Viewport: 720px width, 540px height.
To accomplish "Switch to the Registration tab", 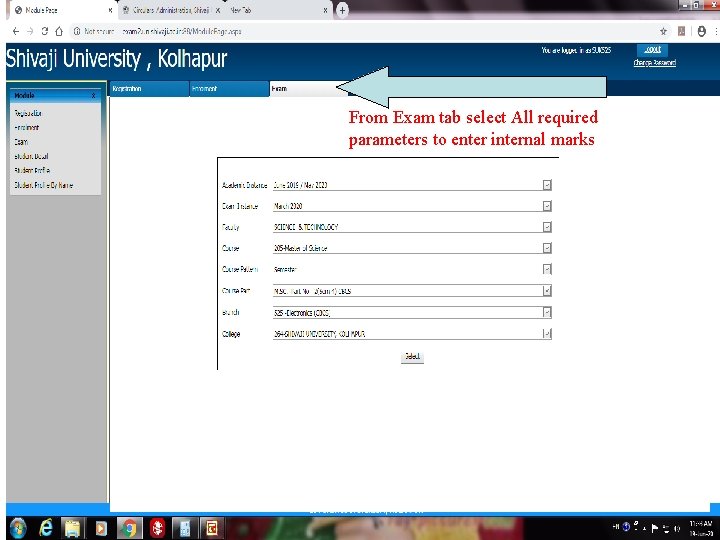I will (x=149, y=89).
